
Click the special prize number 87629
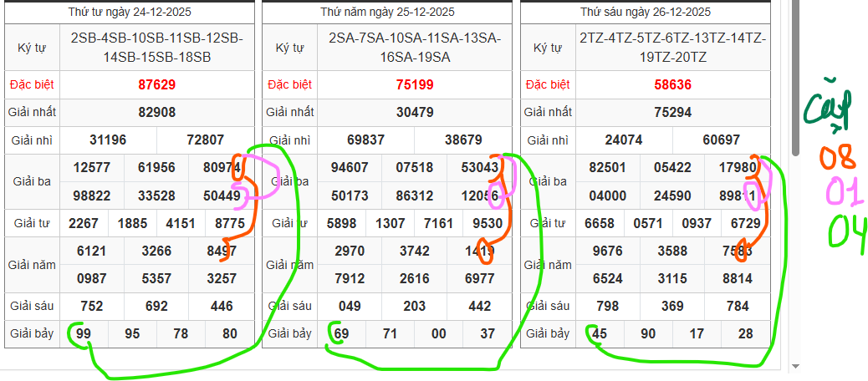(156, 84)
